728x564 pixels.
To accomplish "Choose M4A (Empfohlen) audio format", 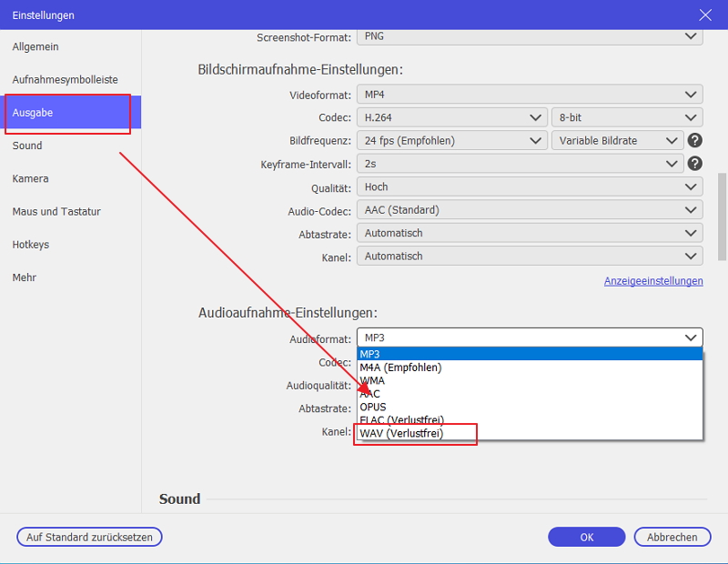I will 400,368.
